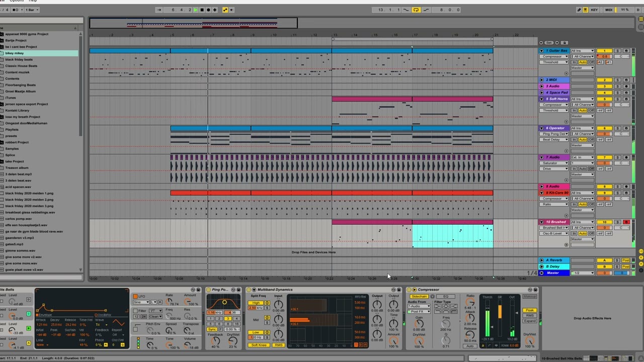The height and width of the screenshot is (362, 644).
Task: Click the Stop transport button
Action: click(202, 10)
